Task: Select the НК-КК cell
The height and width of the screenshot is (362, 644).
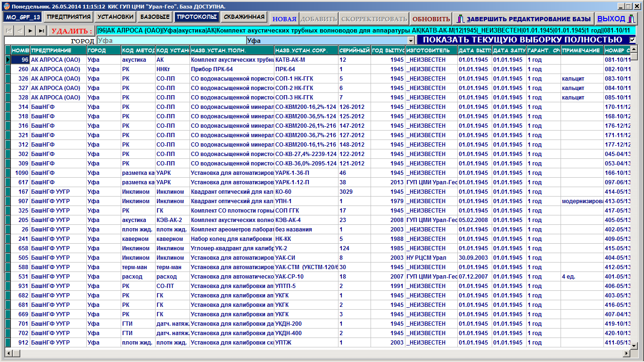Action: [306, 239]
